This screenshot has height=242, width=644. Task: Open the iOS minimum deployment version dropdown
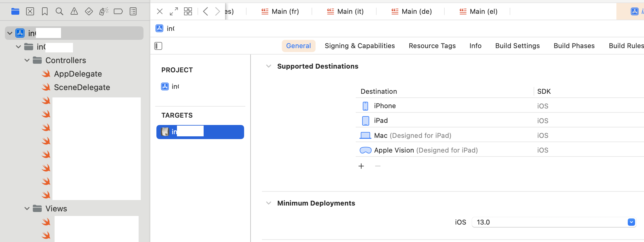[x=631, y=222]
